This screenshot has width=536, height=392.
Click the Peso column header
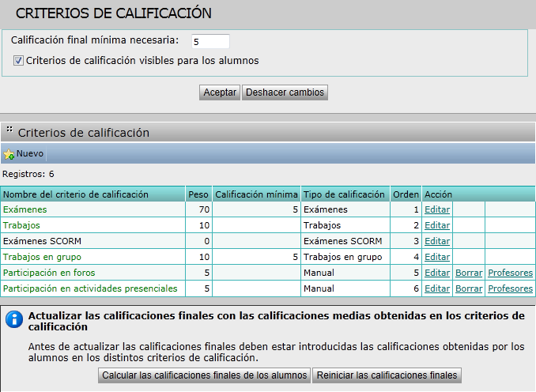(198, 194)
